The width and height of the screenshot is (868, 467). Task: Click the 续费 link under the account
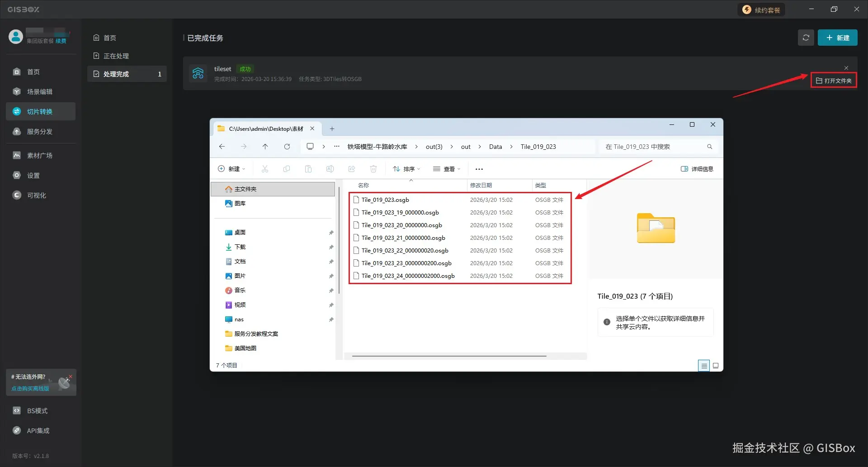coord(61,41)
